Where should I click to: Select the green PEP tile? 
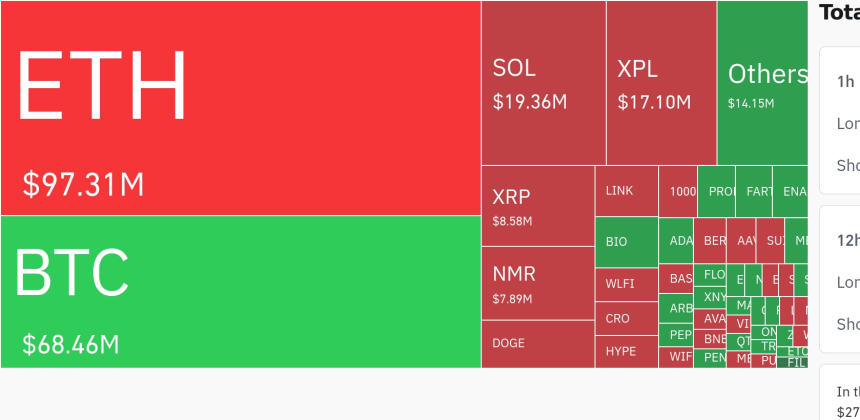click(680, 335)
